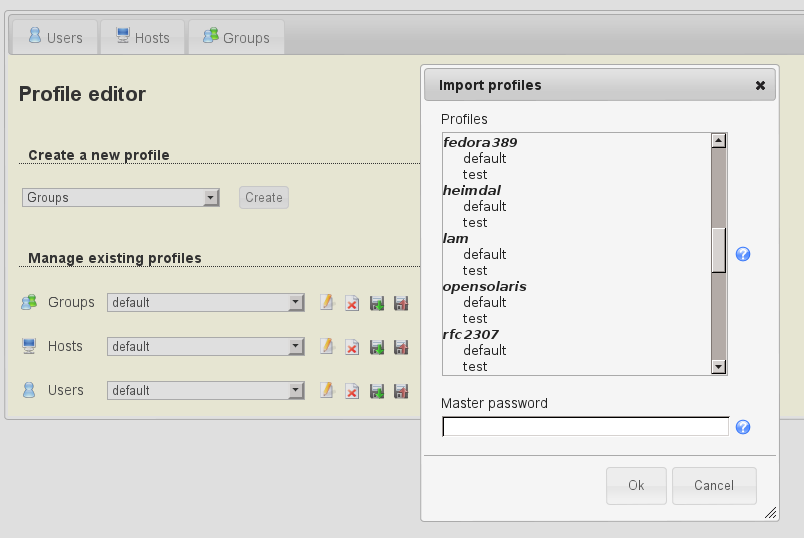Screen dimensions: 804x538
Task: Click the edit icon for Groups profile
Action: pos(326,303)
